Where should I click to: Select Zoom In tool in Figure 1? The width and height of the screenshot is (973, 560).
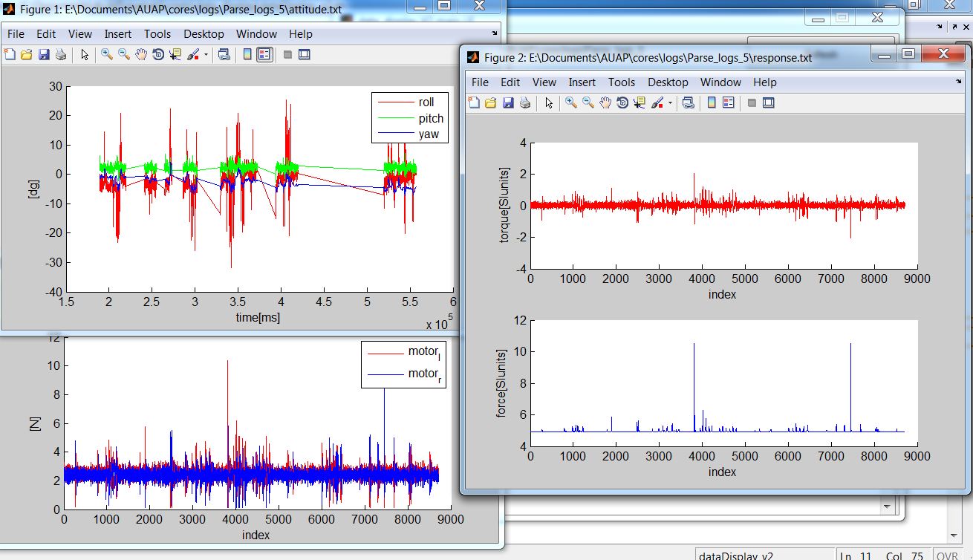pyautogui.click(x=106, y=54)
